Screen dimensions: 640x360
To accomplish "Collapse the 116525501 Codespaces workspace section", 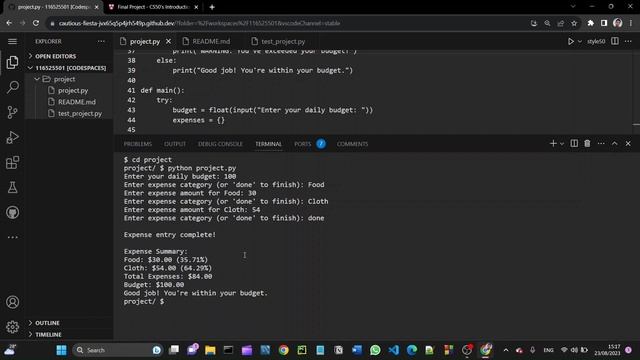I will (x=67, y=68).
